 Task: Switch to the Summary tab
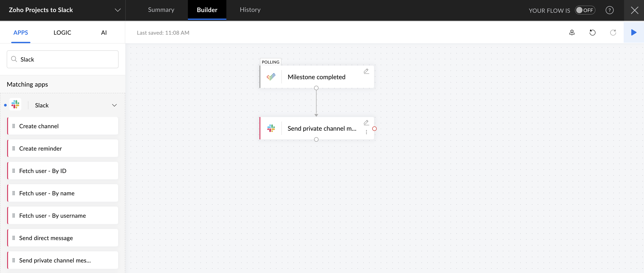[x=161, y=10]
